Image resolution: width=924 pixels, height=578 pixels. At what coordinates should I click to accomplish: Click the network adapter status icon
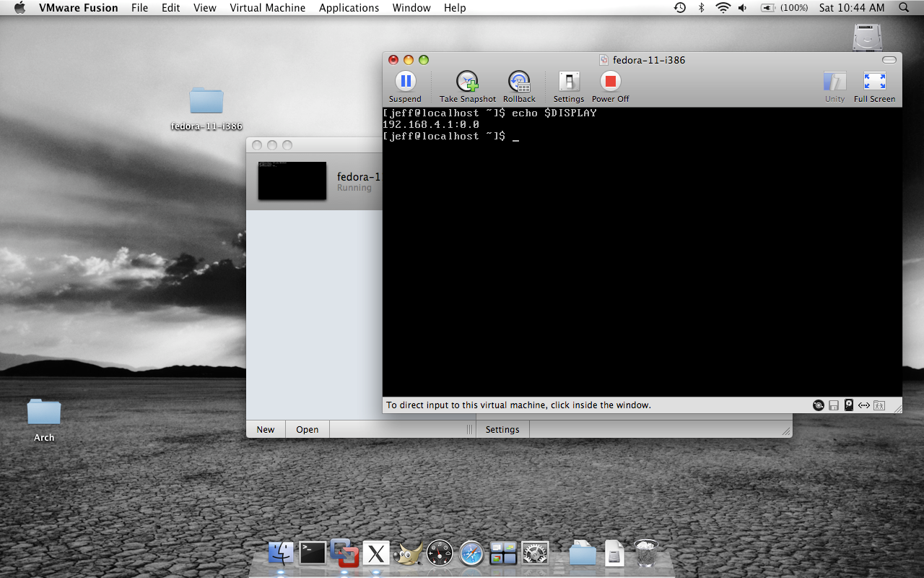point(864,405)
